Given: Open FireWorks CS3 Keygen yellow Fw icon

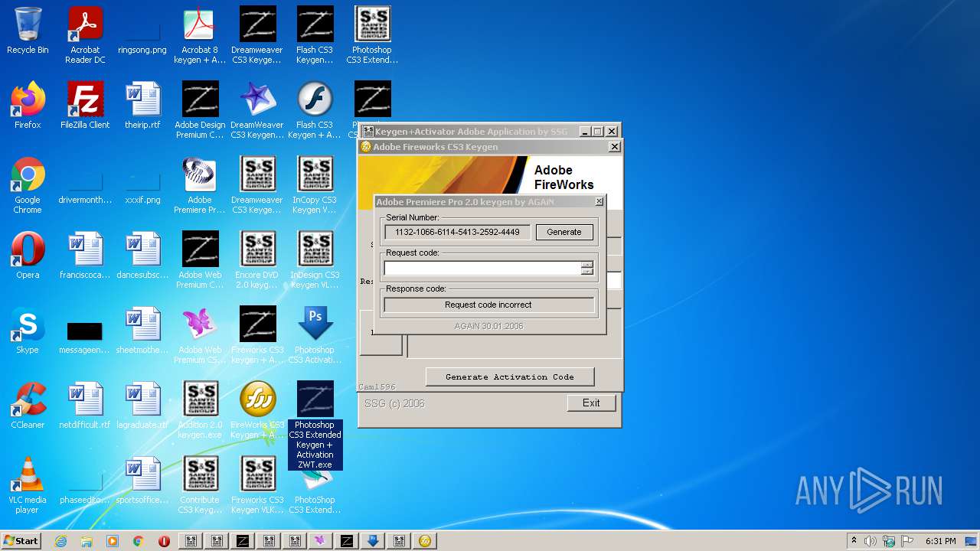Looking at the screenshot, I should point(257,409).
